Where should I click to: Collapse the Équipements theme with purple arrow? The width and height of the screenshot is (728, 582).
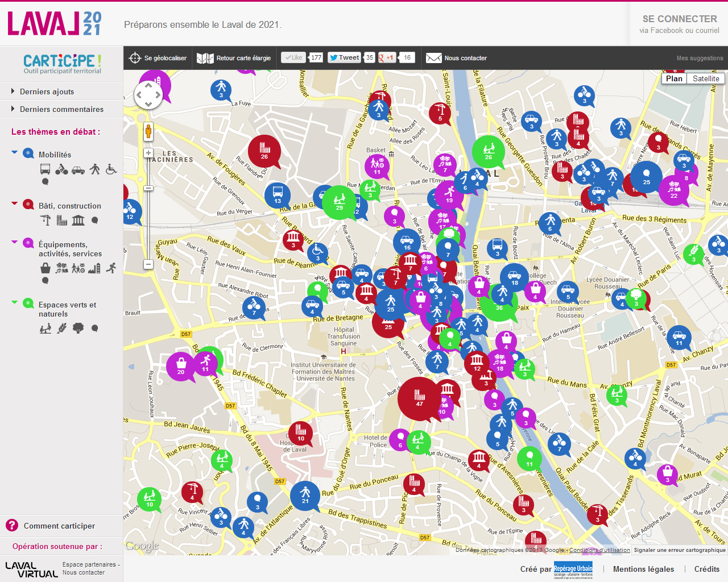(15, 242)
